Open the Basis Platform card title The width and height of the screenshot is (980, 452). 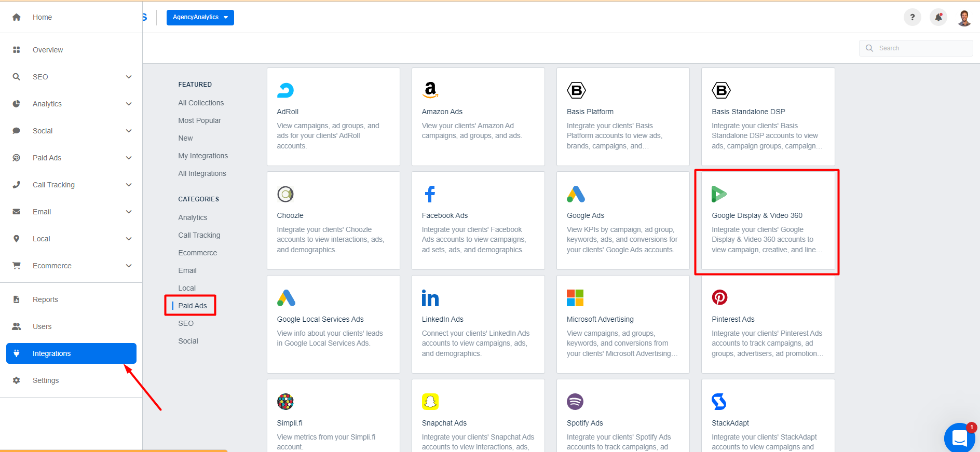click(590, 112)
